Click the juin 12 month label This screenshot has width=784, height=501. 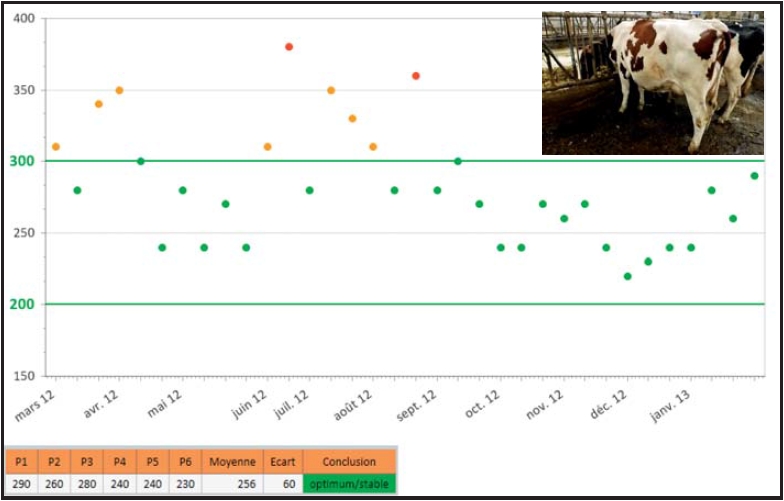pyautogui.click(x=248, y=406)
